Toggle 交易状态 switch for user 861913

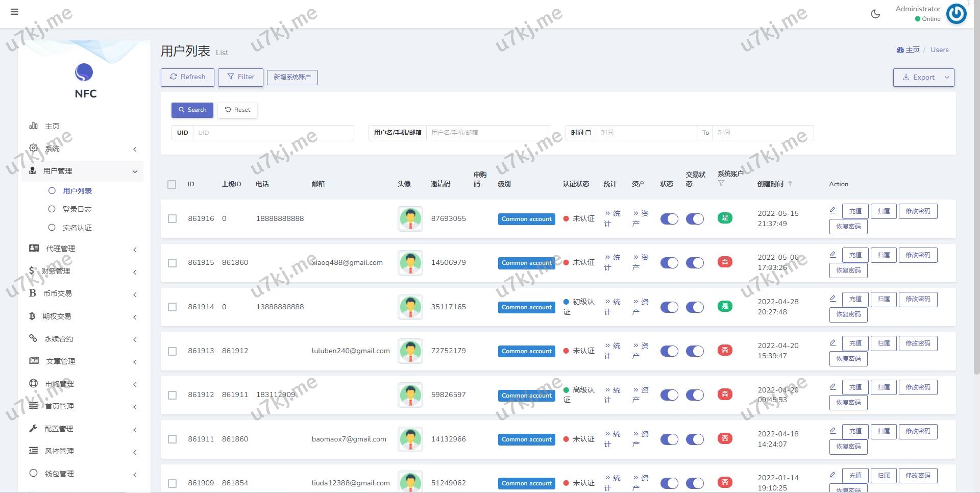pos(695,351)
